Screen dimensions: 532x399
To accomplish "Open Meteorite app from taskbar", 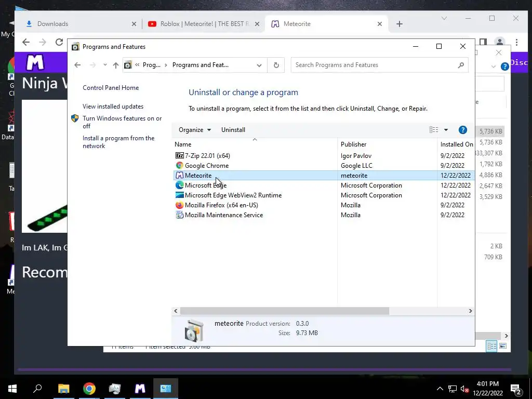I will (x=140, y=389).
